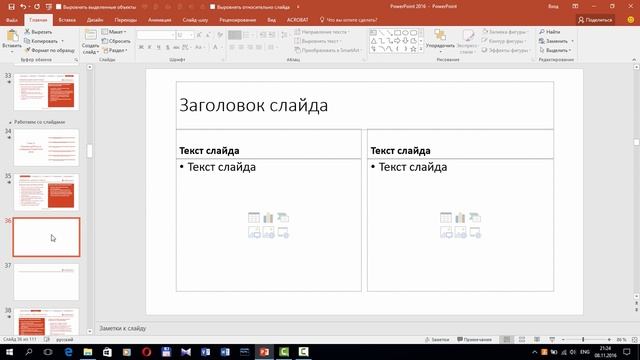
Task: Open the font size combo box
Action: 184,36
